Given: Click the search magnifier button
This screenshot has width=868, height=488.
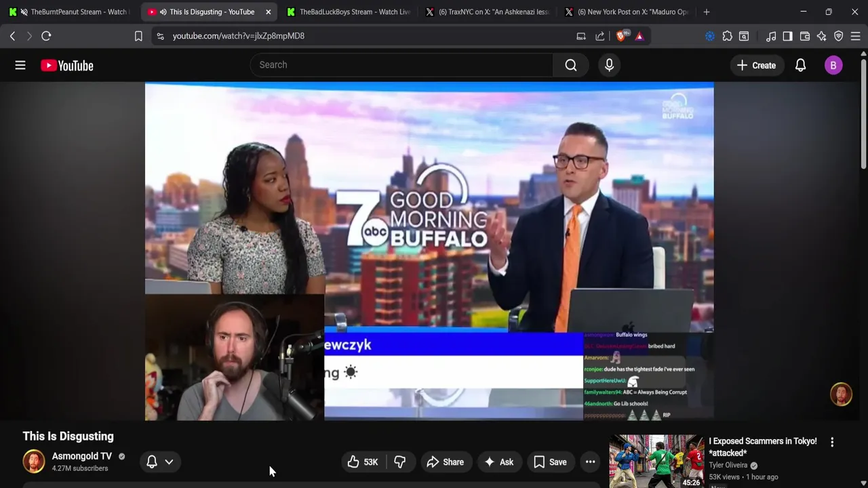Looking at the screenshot, I should (571, 65).
